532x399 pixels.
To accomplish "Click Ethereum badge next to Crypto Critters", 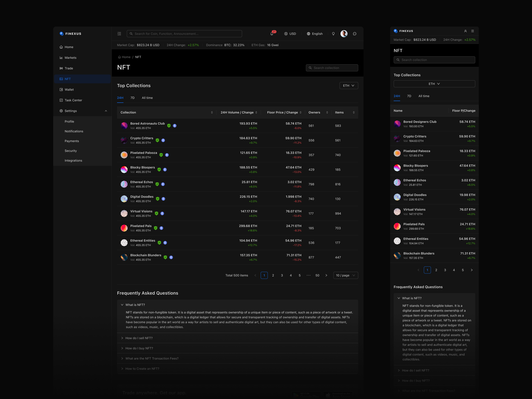I will (163, 140).
